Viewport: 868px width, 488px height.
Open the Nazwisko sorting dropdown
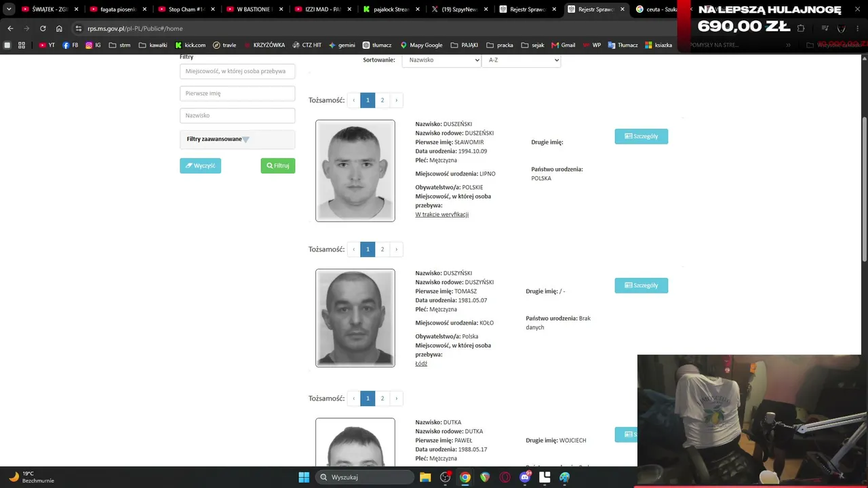pos(441,60)
